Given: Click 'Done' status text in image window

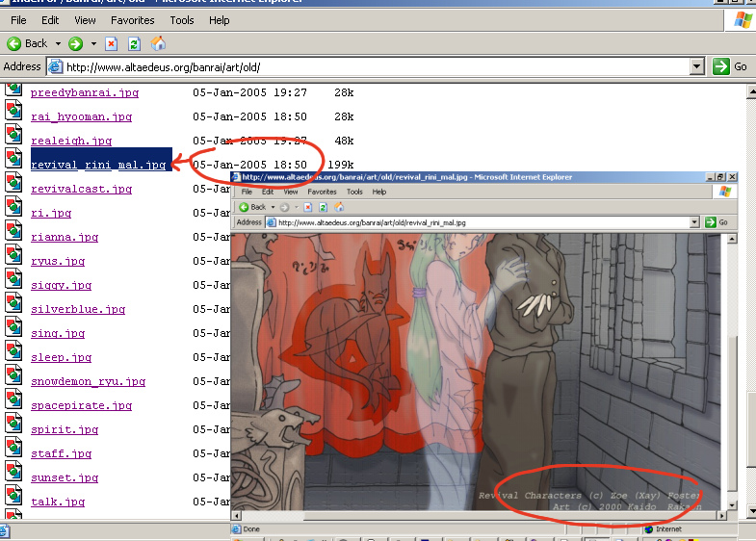Looking at the screenshot, I should click(x=251, y=528).
